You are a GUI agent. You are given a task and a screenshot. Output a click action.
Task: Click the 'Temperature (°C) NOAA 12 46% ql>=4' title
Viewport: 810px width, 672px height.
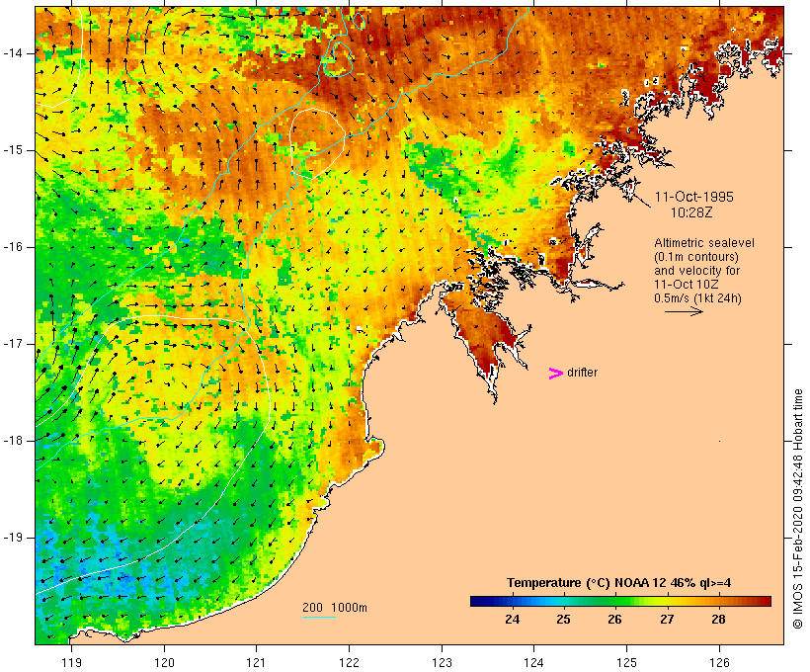pyautogui.click(x=619, y=583)
